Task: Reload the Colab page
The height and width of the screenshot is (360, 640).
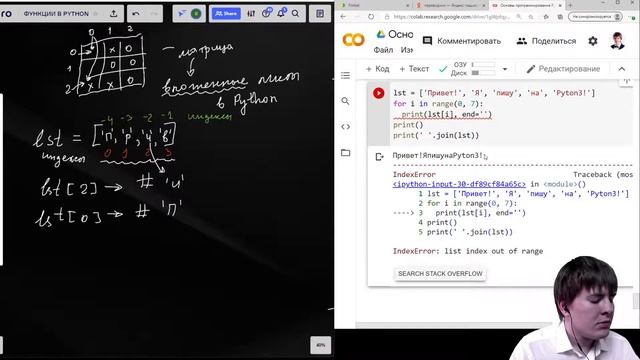Action: click(371, 17)
